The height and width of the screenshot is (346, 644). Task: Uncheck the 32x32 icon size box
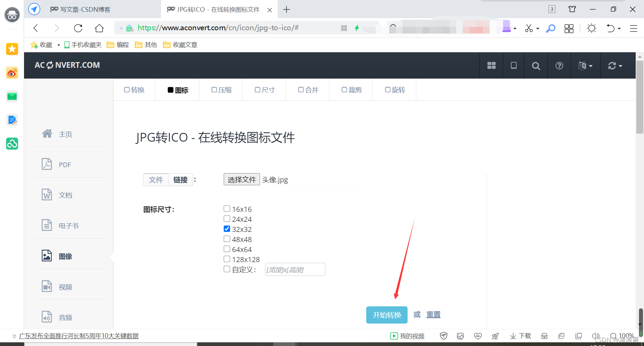(227, 229)
